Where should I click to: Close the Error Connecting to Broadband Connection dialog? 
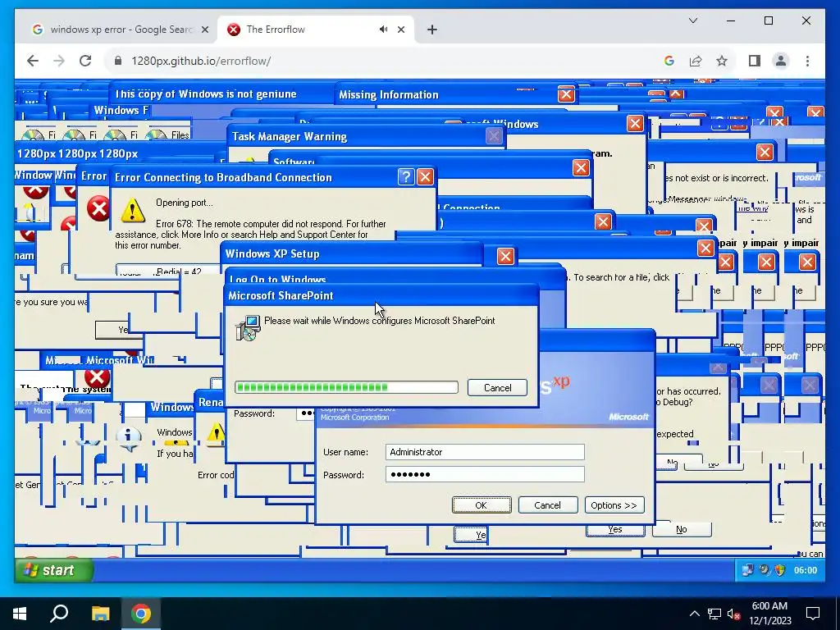425,177
